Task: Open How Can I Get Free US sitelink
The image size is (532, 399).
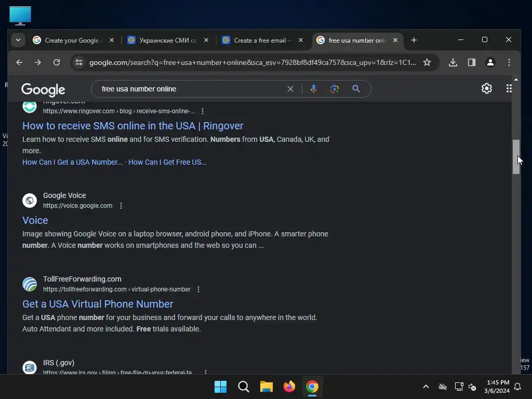Action: (167, 162)
